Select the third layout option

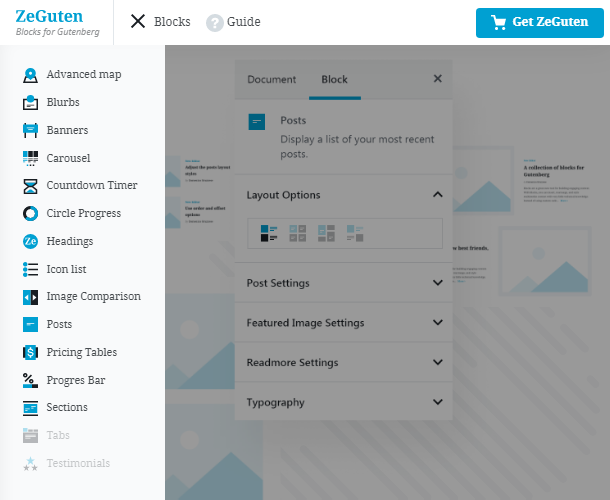[x=326, y=233]
